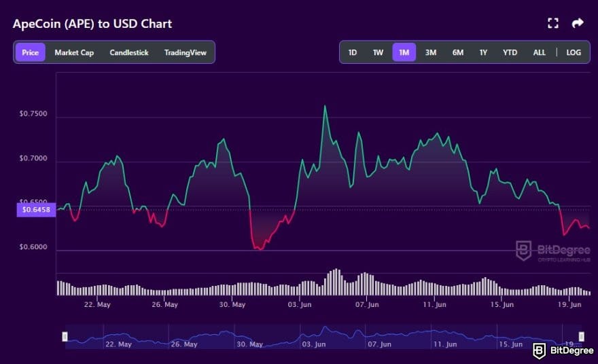Open the chart in fullscreen mode
The height and width of the screenshot is (364, 598).
click(x=553, y=23)
